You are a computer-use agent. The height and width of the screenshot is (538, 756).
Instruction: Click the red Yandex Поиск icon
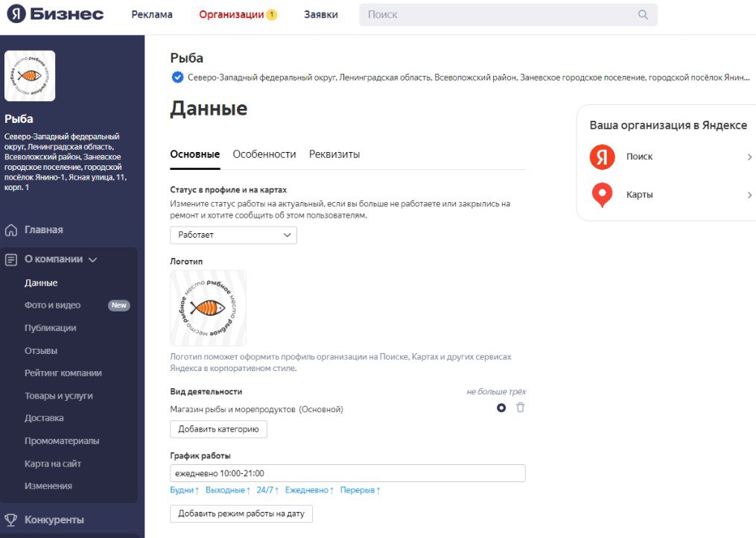pos(603,156)
